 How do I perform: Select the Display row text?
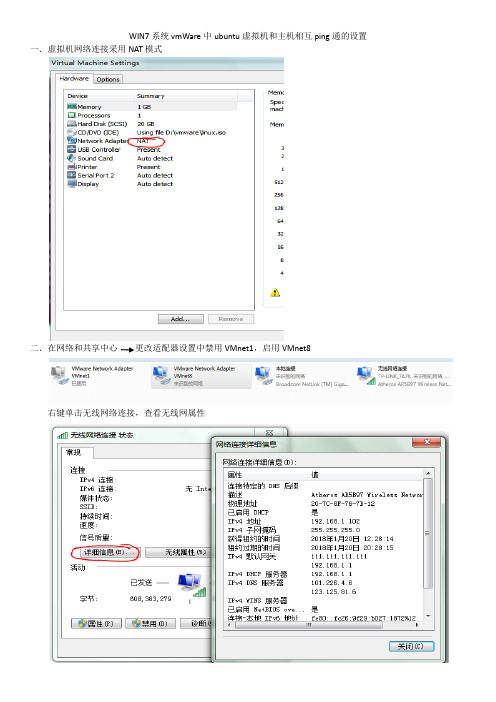click(x=88, y=184)
